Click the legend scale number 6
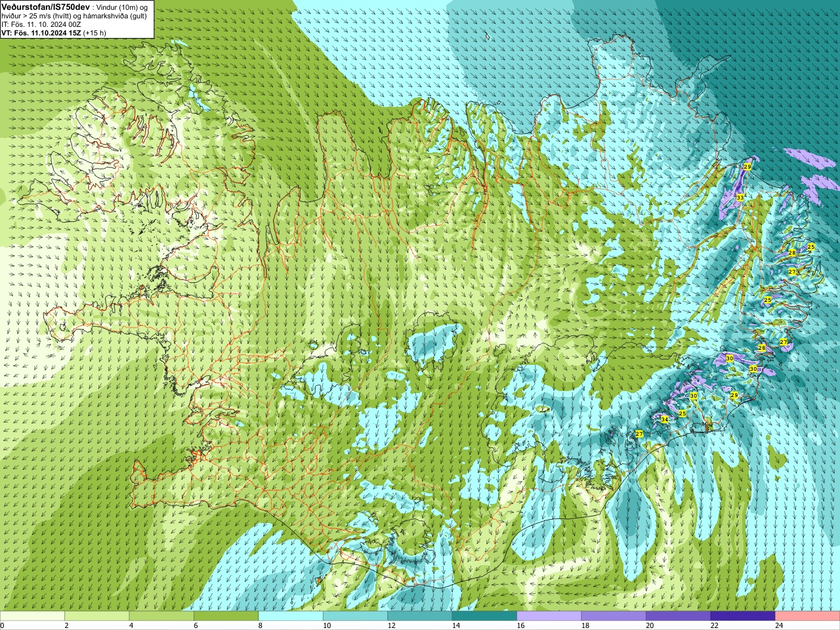840x630 pixels. pos(196,625)
